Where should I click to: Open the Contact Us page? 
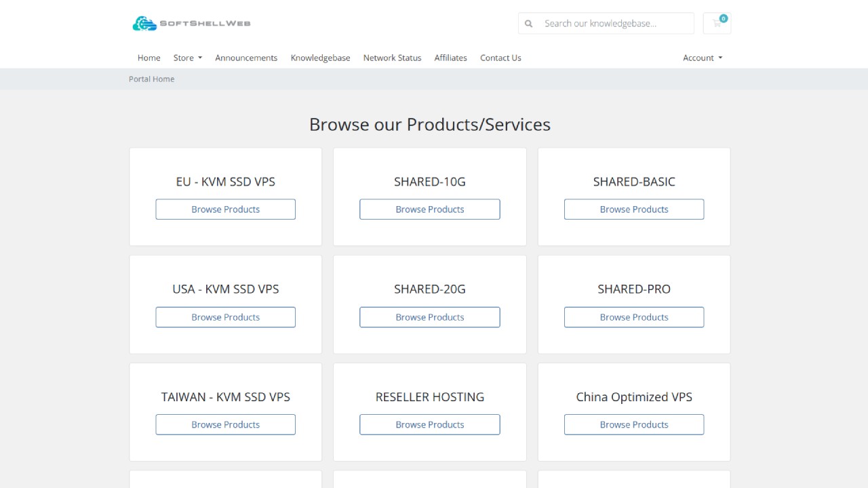pos(500,58)
